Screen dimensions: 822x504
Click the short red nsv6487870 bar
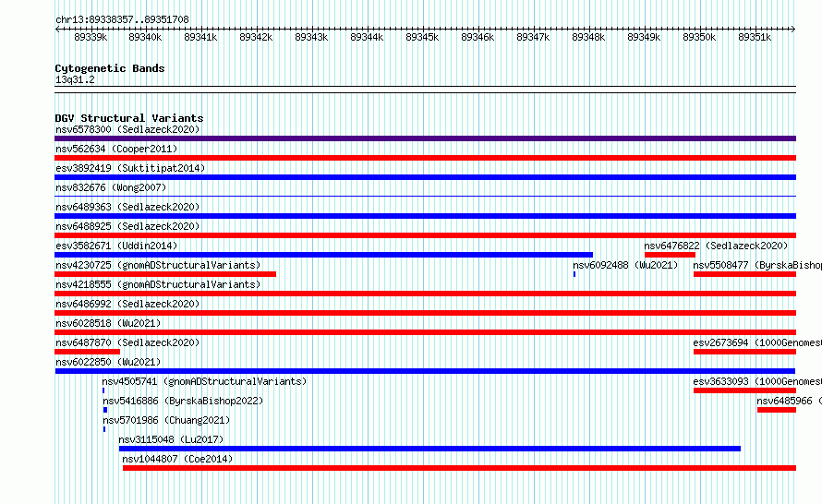(x=87, y=352)
